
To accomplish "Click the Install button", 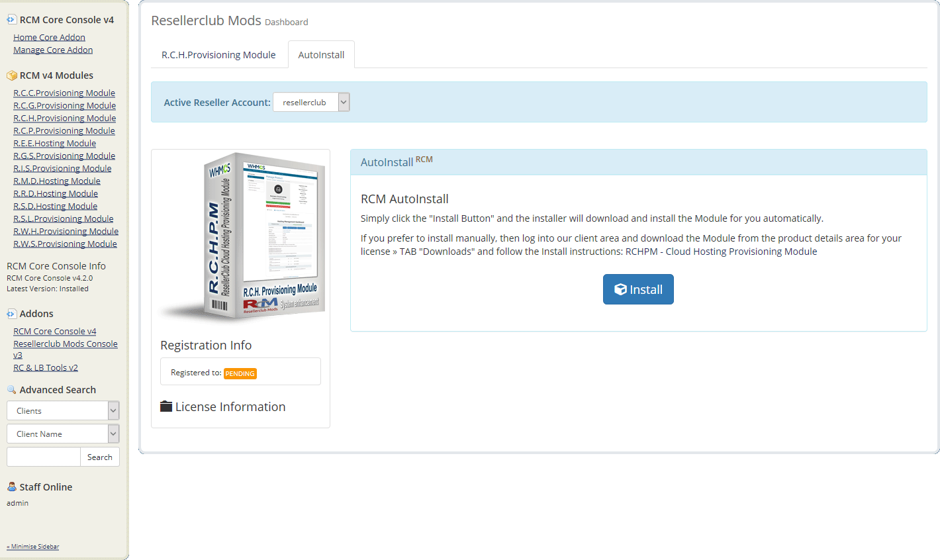I will [x=638, y=289].
